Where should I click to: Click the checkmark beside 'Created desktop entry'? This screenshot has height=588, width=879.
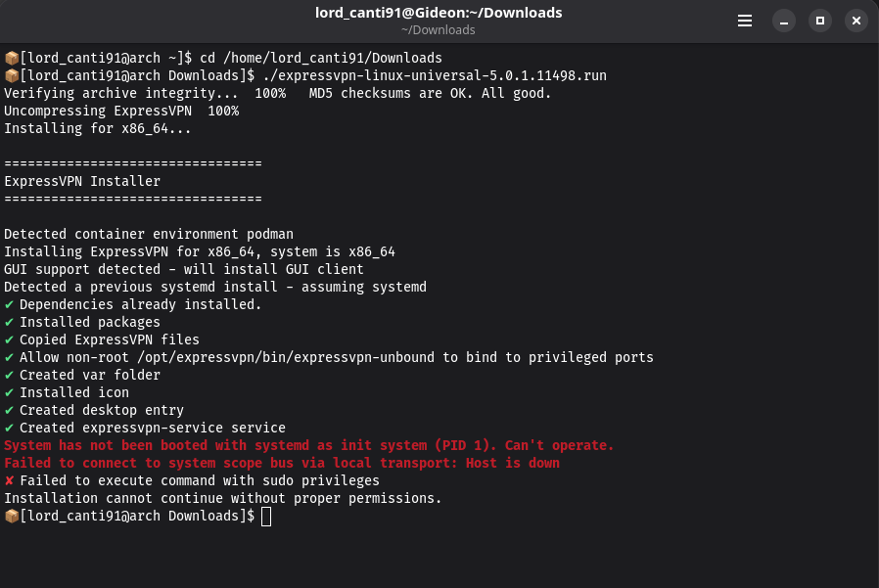point(10,410)
